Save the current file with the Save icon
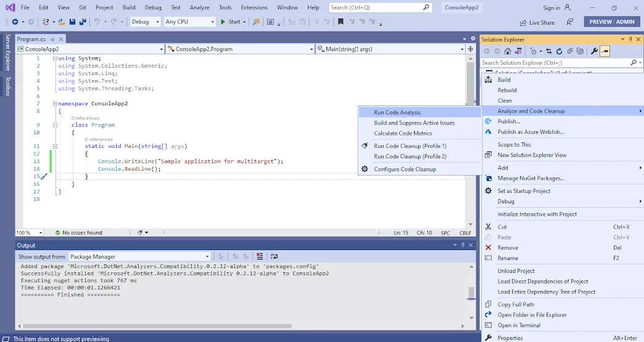The width and height of the screenshot is (644, 342). [72, 22]
